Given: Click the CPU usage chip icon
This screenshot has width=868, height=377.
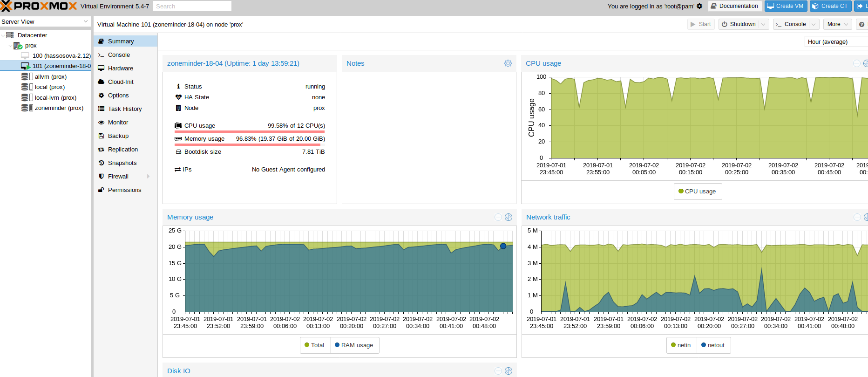Looking at the screenshot, I should 178,126.
